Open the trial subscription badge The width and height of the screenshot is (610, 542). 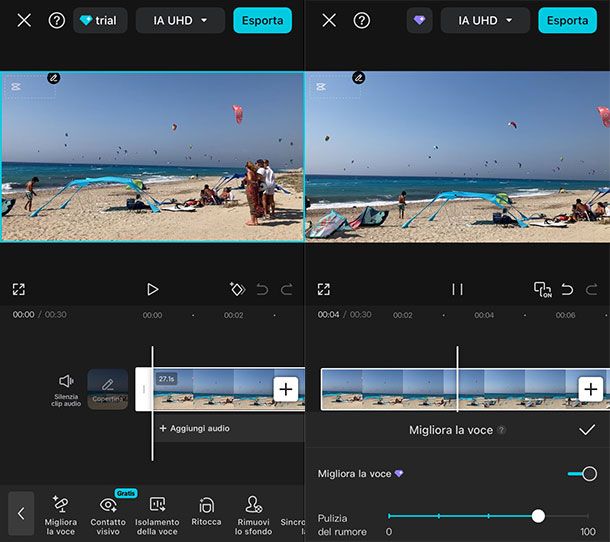[x=100, y=20]
